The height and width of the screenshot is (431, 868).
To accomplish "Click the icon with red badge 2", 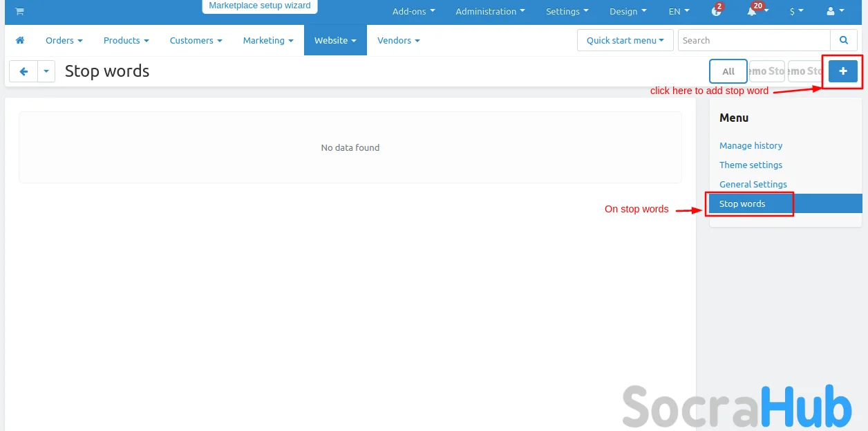I will click(x=716, y=12).
